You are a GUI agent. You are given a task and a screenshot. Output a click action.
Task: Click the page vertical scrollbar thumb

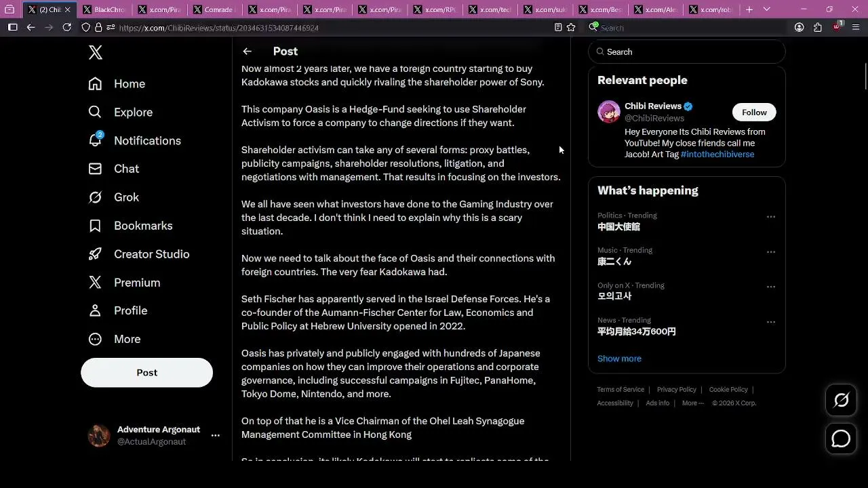pos(865,76)
